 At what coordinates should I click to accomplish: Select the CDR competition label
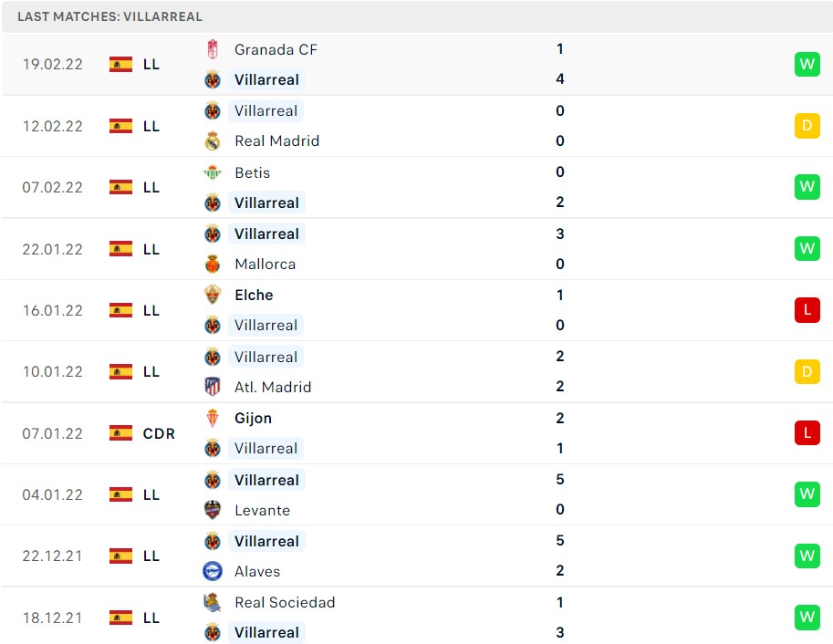click(159, 433)
